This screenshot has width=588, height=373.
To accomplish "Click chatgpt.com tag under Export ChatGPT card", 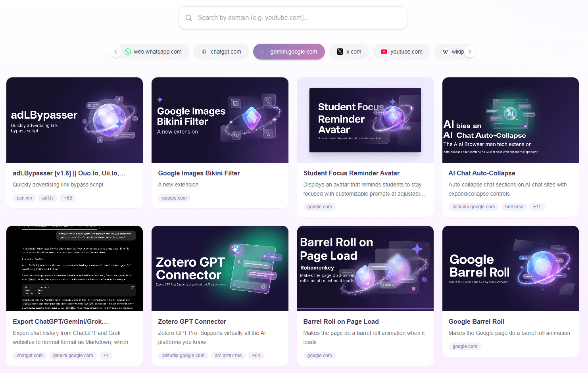I will click(30, 356).
